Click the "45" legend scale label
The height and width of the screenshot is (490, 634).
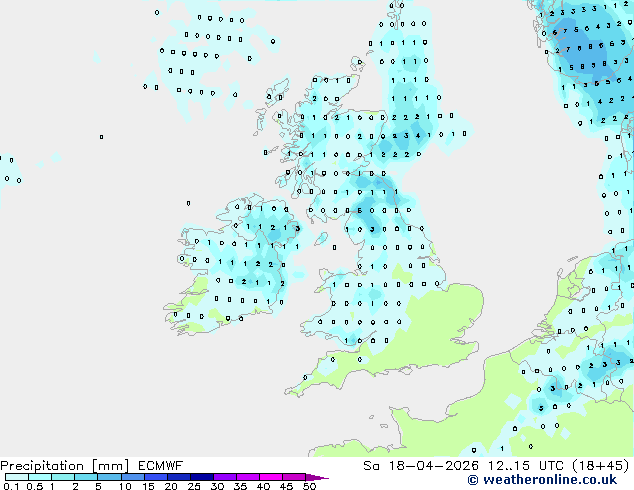tap(286, 486)
